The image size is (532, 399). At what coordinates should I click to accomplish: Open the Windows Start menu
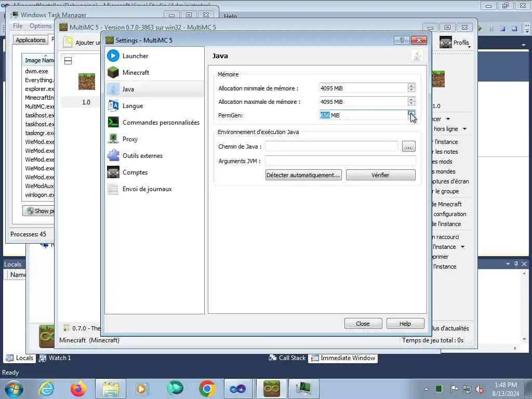point(14,389)
